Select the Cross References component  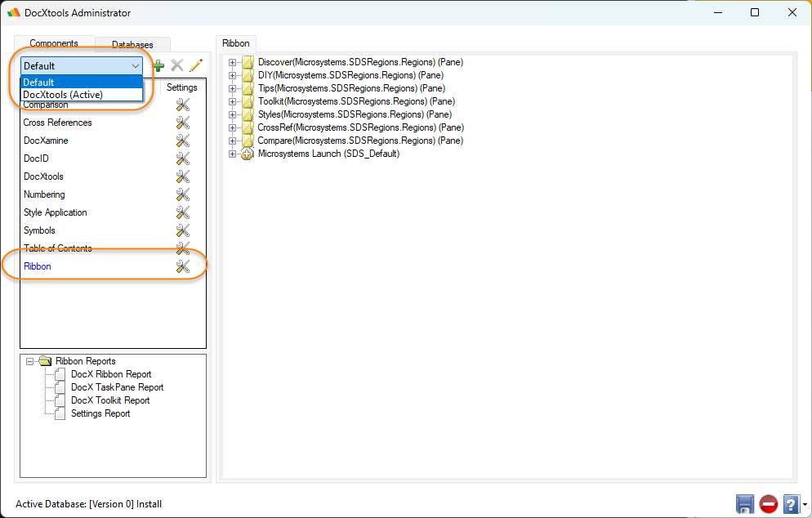[x=57, y=123]
